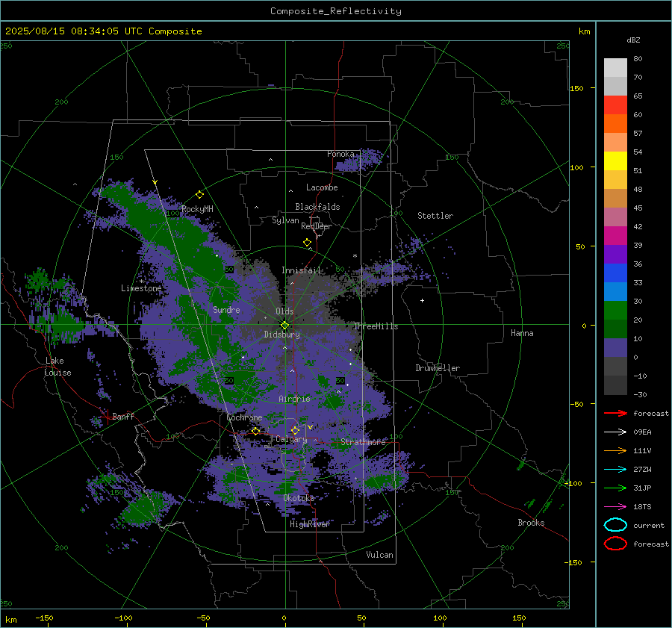Click the yellow diamond marker near RockyMH
This screenshot has width=672, height=628.
[199, 195]
